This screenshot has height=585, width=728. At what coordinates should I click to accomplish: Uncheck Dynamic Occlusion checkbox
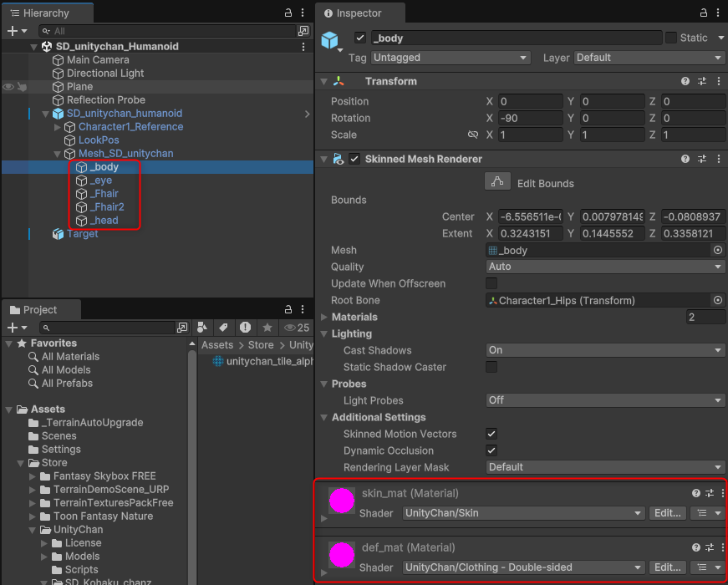pyautogui.click(x=491, y=450)
